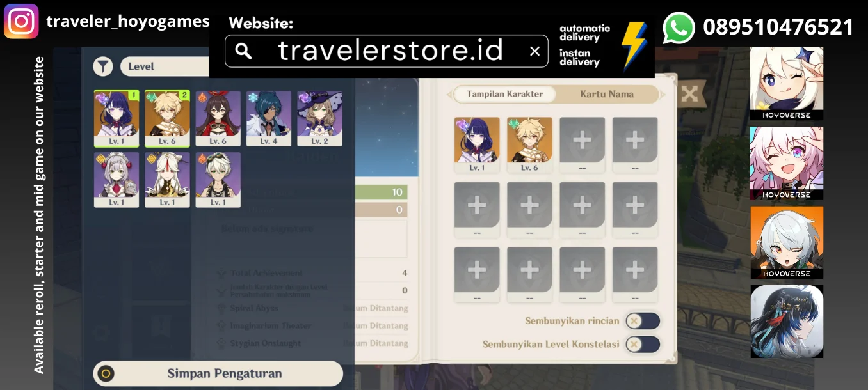Open the Level sort dropdown
Screen dimensions: 868x390
coord(165,66)
